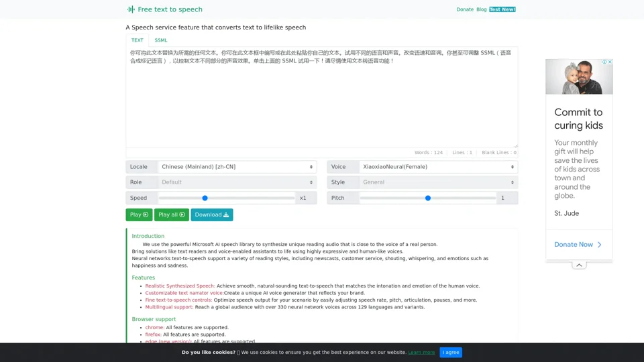Click the Play all button
Image resolution: width=644 pixels, height=362 pixels.
pos(171,215)
